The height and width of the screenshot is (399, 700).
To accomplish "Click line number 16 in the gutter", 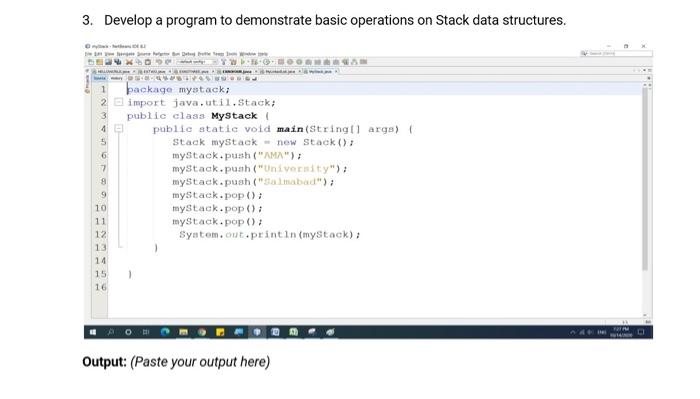I will [101, 287].
